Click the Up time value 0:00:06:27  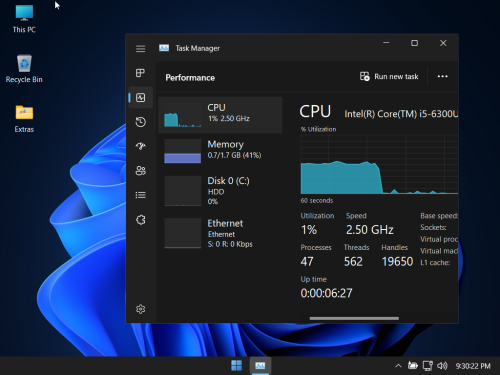point(326,293)
